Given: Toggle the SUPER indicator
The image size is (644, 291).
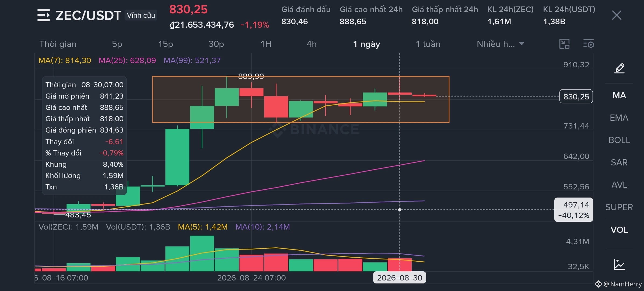Looking at the screenshot, I should pos(619,207).
